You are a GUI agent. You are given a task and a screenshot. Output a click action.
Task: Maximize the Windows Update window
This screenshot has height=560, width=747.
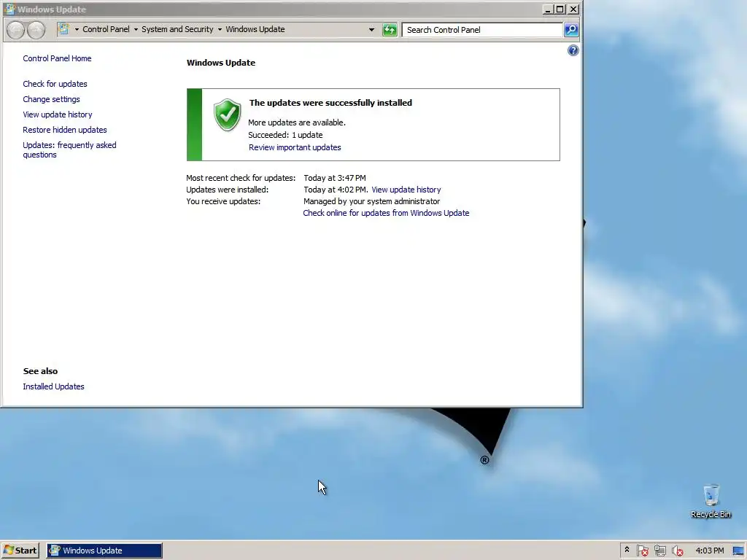tap(560, 9)
